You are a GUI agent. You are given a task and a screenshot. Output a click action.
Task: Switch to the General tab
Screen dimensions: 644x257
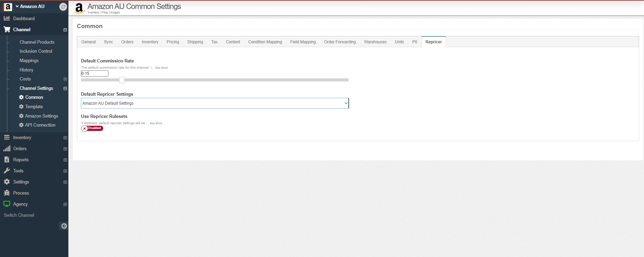(89, 42)
